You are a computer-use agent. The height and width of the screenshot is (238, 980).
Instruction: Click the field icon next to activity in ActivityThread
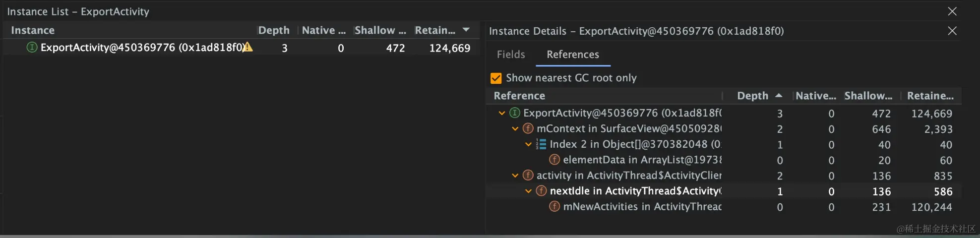point(528,176)
